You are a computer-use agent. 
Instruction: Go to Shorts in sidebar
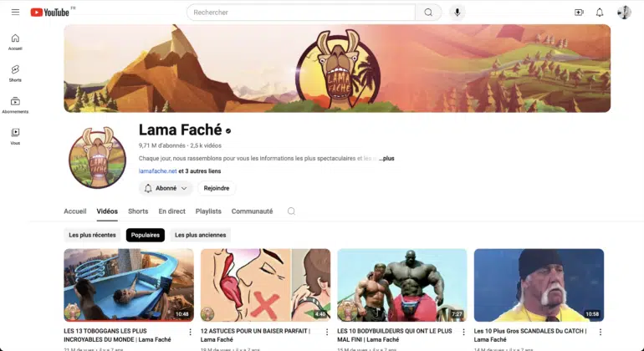point(15,74)
